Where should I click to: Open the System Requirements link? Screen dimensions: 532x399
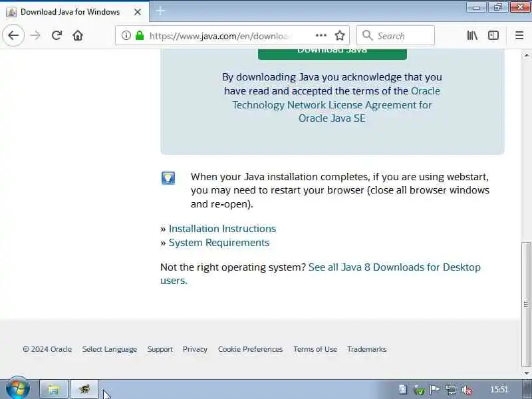click(x=219, y=243)
